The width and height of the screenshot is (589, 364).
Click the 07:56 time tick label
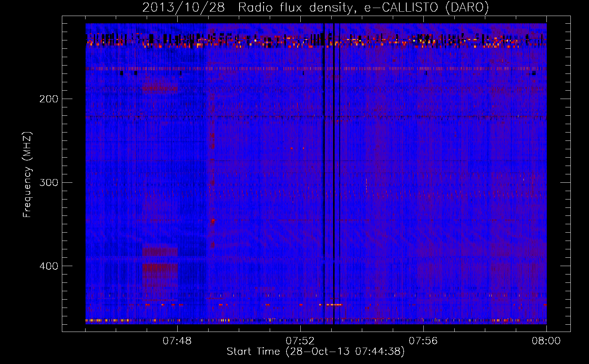pos(423,341)
